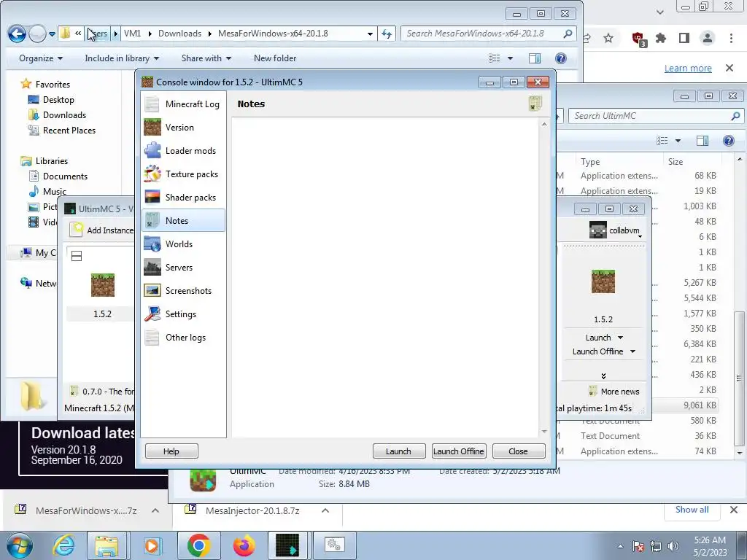Click the Search UltimMC field
Viewport: 747px width, 560px height.
pos(656,116)
